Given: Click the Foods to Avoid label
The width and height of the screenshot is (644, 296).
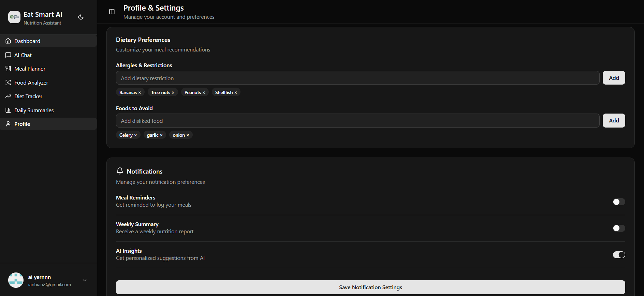Looking at the screenshot, I should 134,108.
